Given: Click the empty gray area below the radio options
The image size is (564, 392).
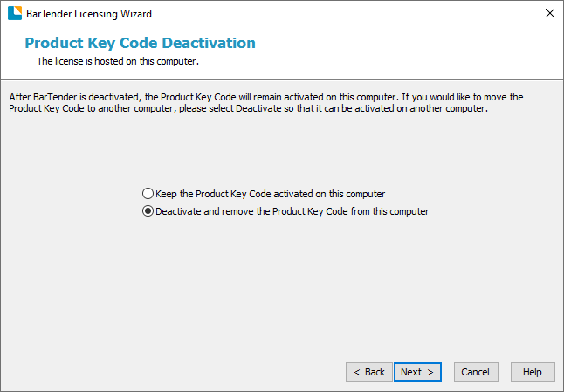Looking at the screenshot, I should (x=279, y=288).
